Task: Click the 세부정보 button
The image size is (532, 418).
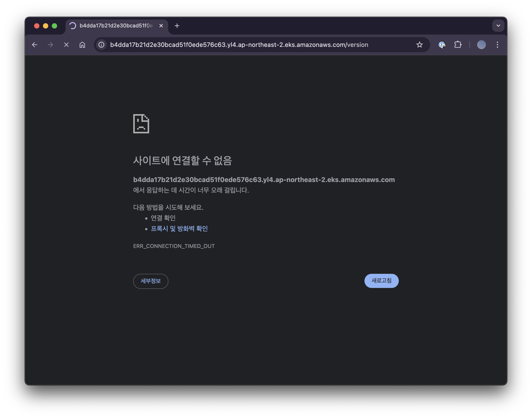Action: 150,281
